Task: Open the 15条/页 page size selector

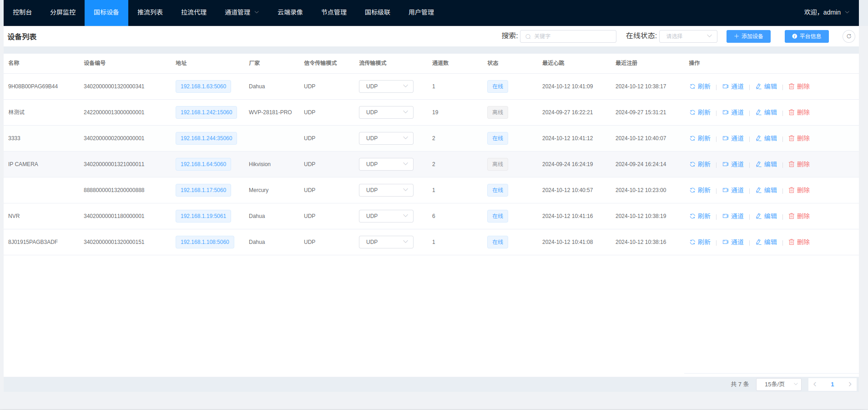Action: point(778,385)
